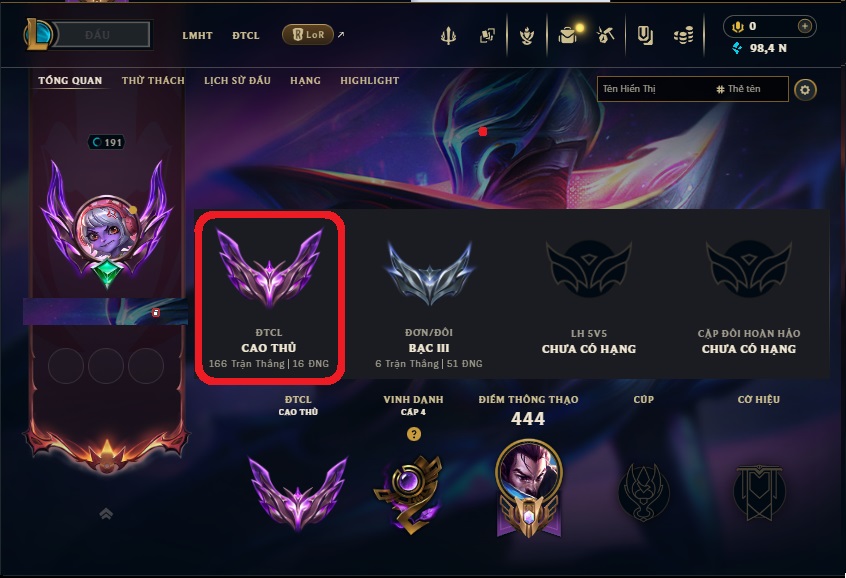Open the Clash trident icon
This screenshot has height=578, width=846.
448,36
